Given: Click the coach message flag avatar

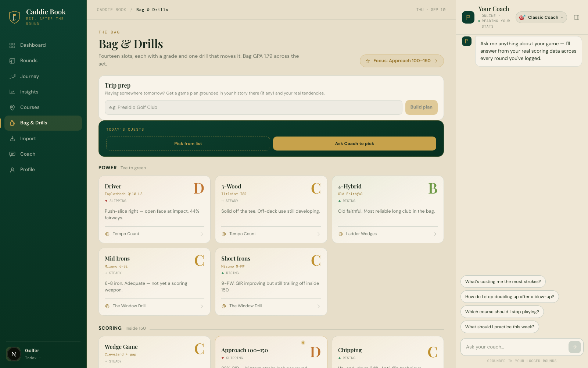Looking at the screenshot, I should coord(466,41).
